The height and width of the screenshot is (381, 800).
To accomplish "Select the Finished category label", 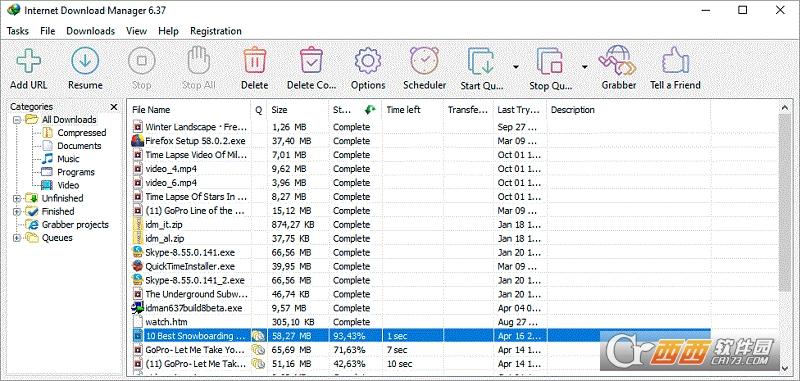I will point(58,212).
